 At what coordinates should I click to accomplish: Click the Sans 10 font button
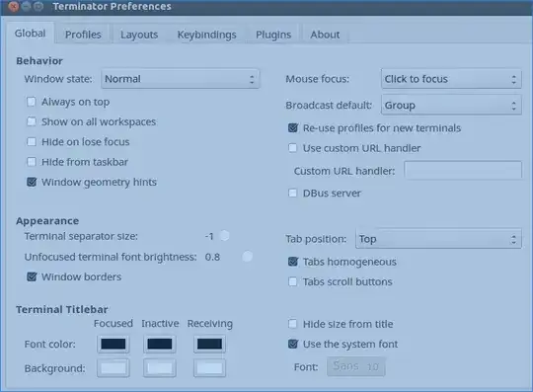(356, 366)
